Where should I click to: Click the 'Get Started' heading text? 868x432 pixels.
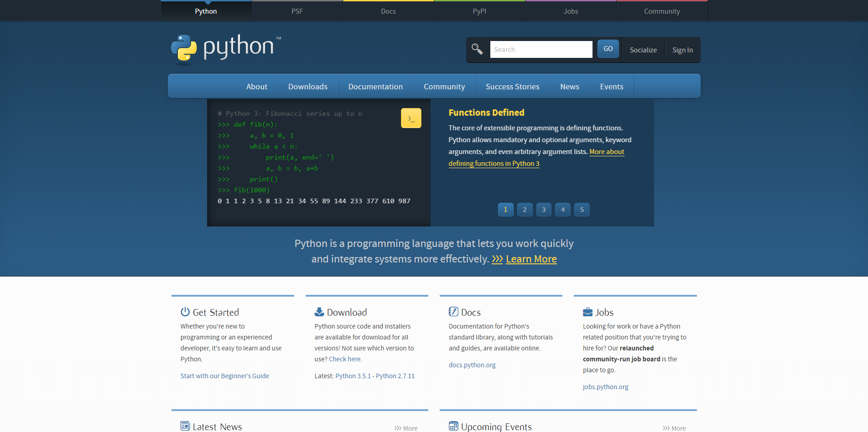(x=216, y=312)
